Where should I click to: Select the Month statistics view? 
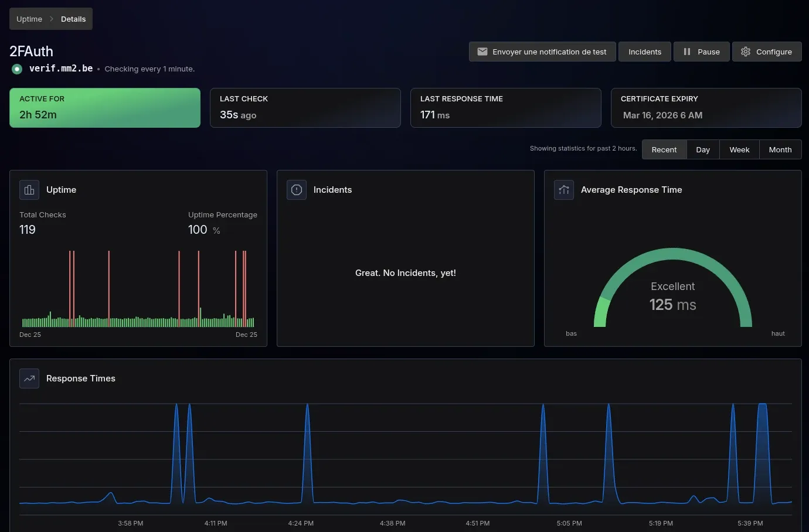780,149
